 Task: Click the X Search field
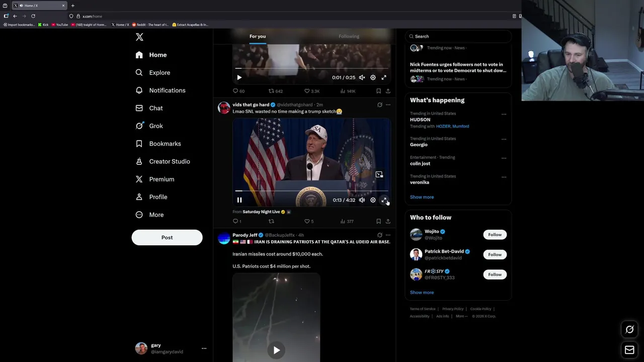[x=458, y=36]
